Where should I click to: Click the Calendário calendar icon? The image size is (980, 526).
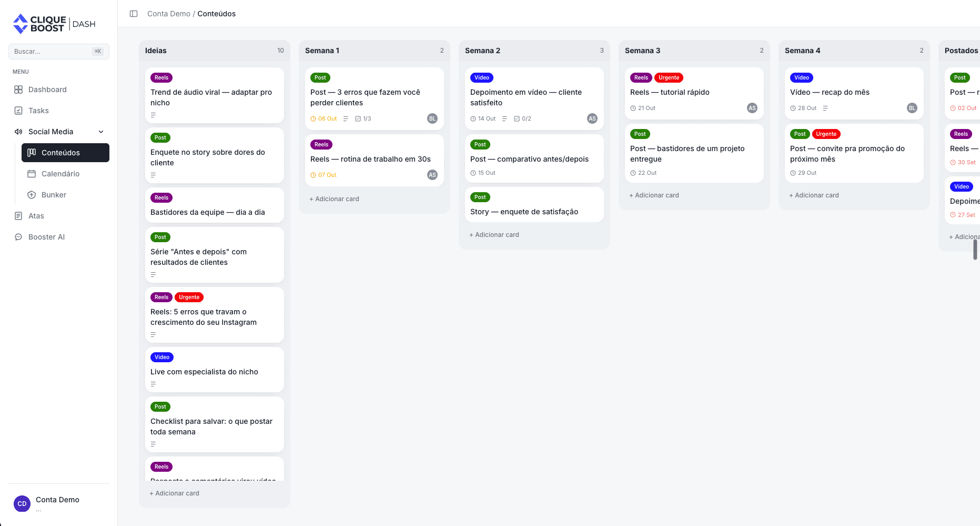(x=32, y=174)
